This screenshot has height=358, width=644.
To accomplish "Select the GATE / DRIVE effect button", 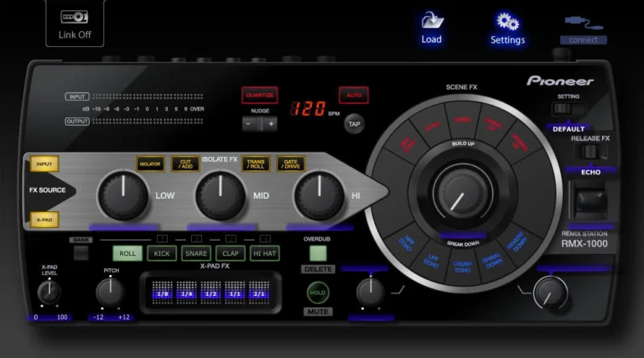I will pos(291,163).
